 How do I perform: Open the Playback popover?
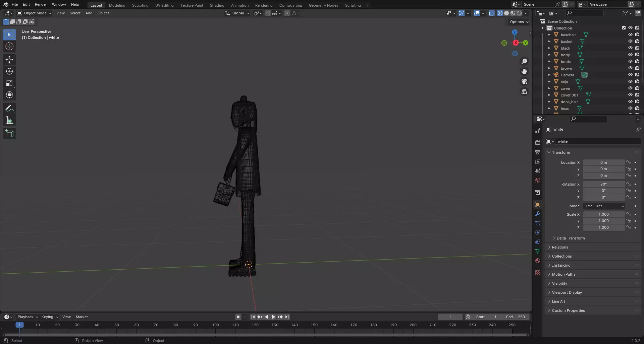(28, 317)
